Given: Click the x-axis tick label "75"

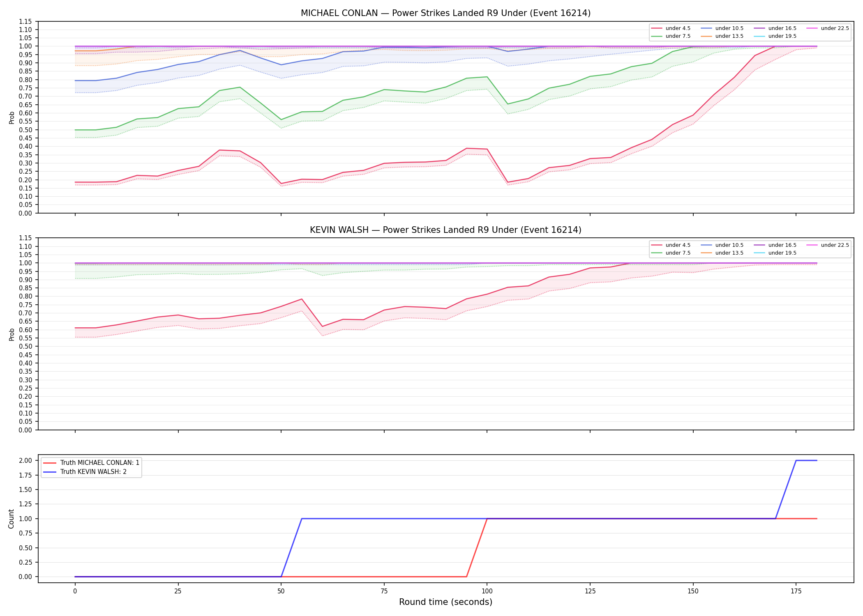Looking at the screenshot, I should (384, 591).
